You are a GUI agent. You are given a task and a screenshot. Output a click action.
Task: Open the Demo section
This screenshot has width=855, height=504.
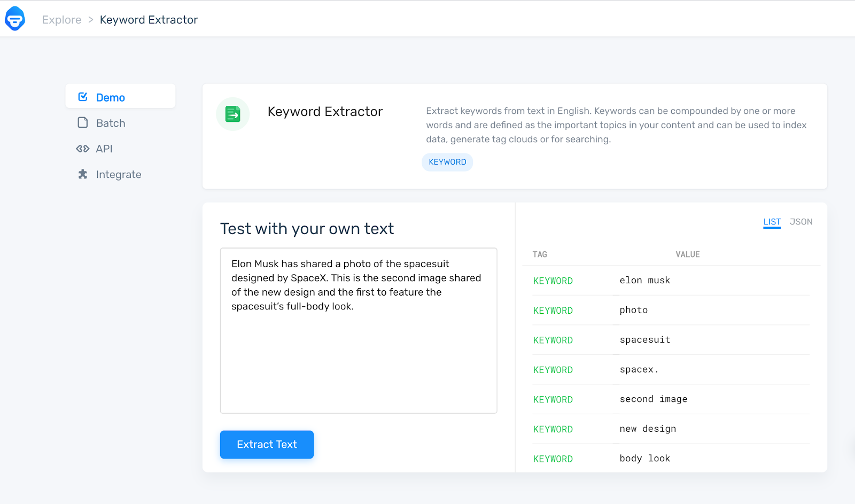[120, 97]
